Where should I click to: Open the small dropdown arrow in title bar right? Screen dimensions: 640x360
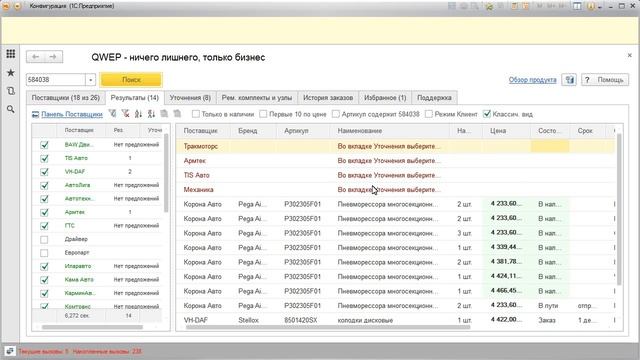coord(600,7)
